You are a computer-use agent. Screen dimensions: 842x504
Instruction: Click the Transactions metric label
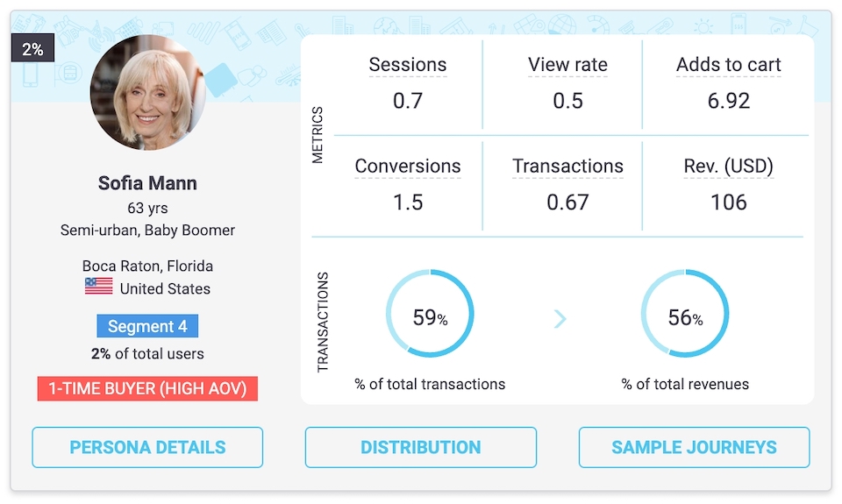pos(567,167)
